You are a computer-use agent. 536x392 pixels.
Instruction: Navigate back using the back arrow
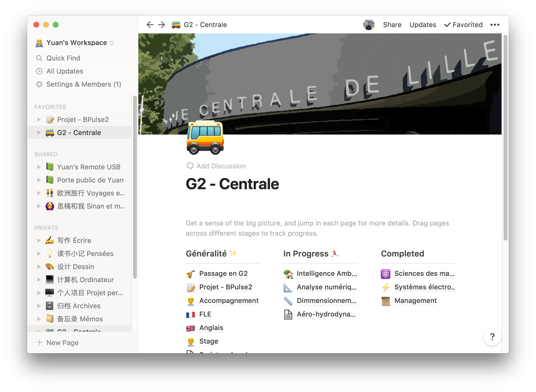151,24
